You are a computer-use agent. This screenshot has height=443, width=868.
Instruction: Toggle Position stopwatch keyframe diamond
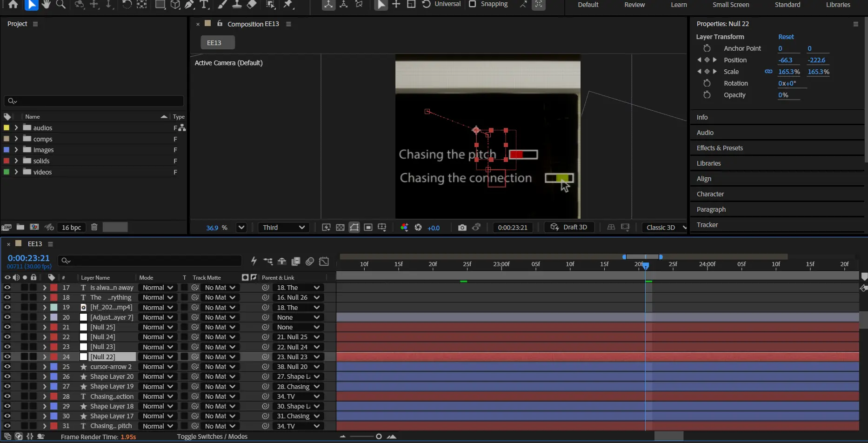707,60
